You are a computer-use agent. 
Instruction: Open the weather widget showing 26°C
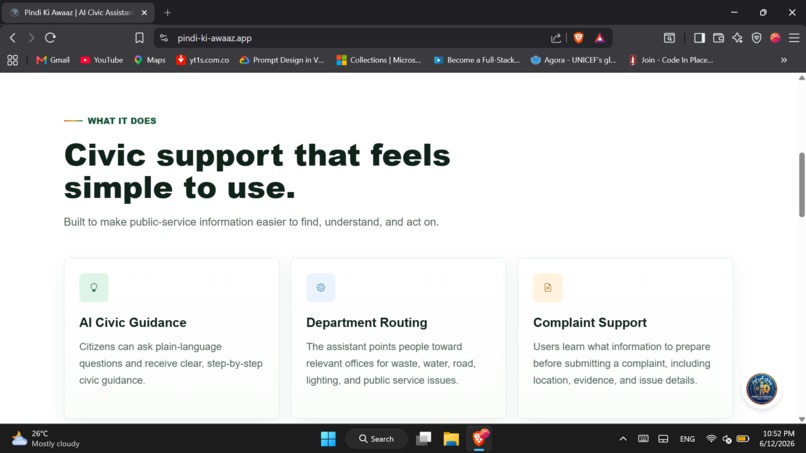(46, 439)
